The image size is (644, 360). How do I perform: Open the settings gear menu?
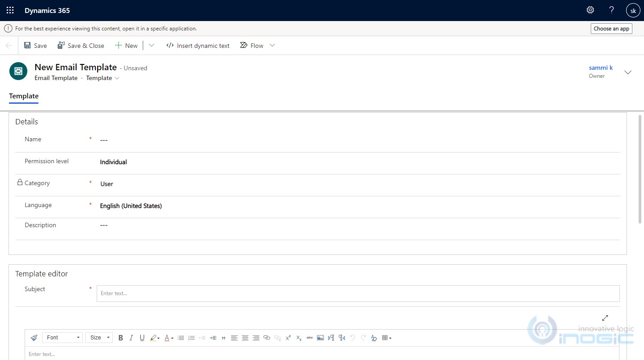pos(590,10)
